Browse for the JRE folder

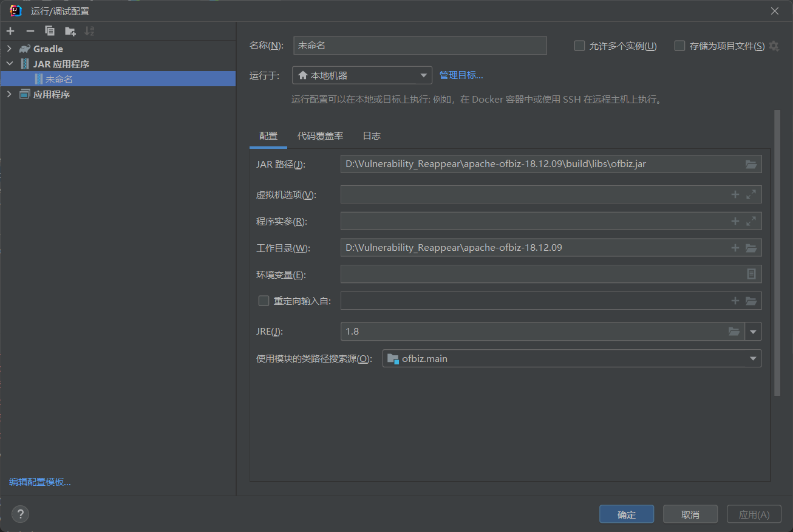734,332
